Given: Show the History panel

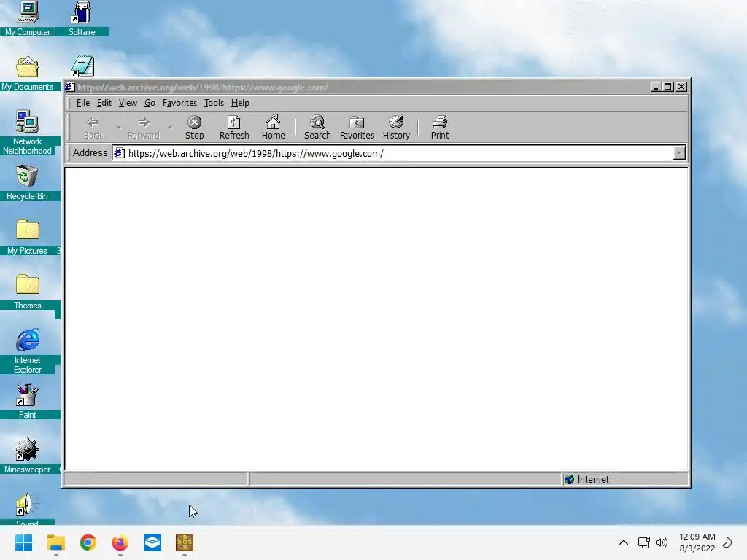Looking at the screenshot, I should click(396, 127).
